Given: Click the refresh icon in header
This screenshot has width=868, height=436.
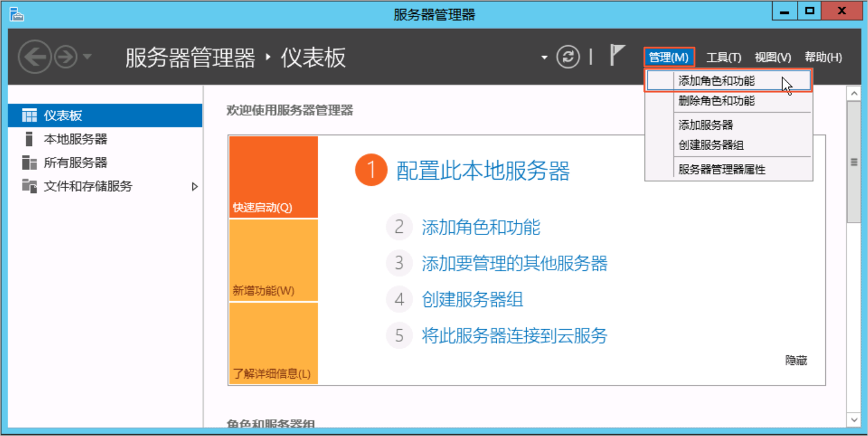Looking at the screenshot, I should click(x=567, y=57).
